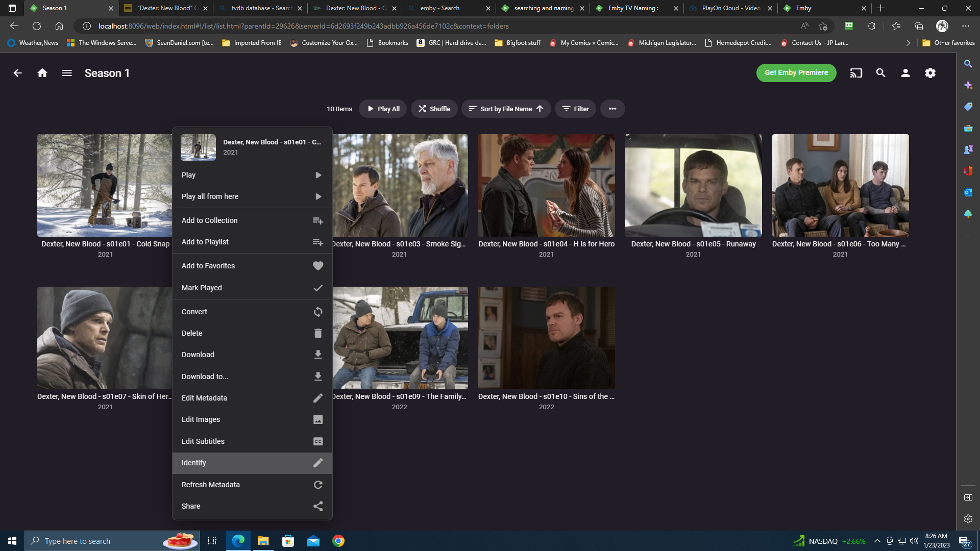
Task: Click the Add to Collection icon
Action: coord(317,220)
